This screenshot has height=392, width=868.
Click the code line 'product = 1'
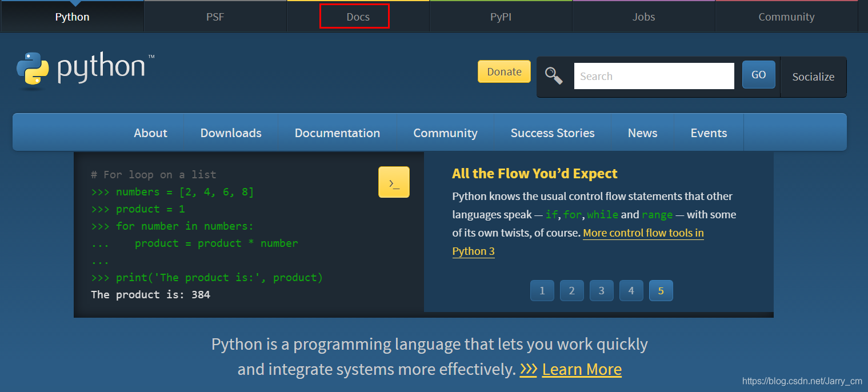(x=150, y=209)
